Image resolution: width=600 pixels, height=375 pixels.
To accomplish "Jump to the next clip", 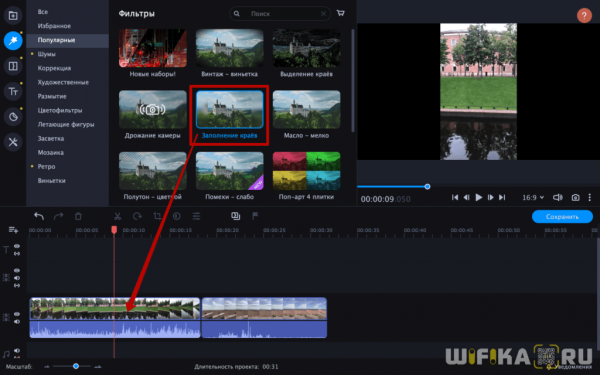I will [x=502, y=197].
